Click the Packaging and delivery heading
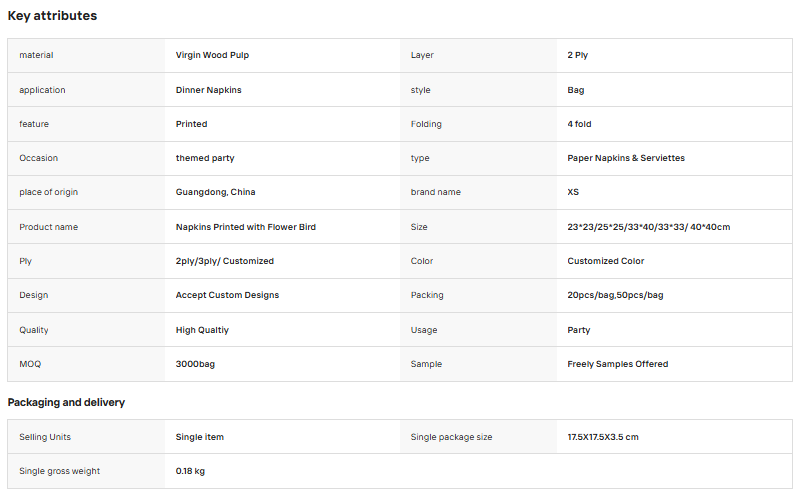Viewport: 798px width, 497px height. pos(66,402)
